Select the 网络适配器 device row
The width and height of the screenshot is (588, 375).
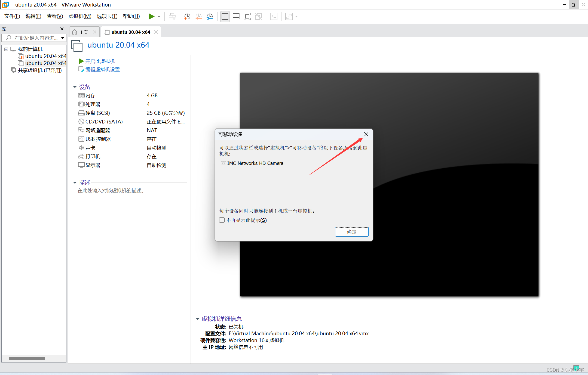coord(132,130)
